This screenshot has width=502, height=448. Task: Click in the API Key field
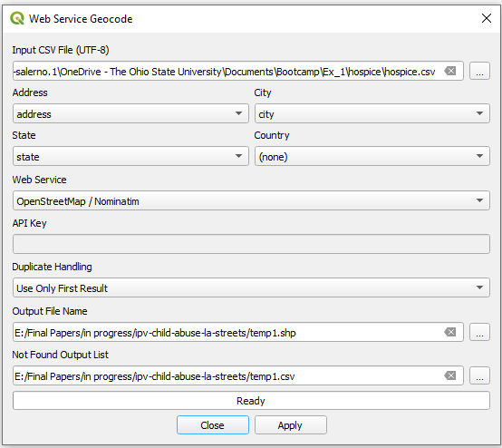(x=251, y=244)
